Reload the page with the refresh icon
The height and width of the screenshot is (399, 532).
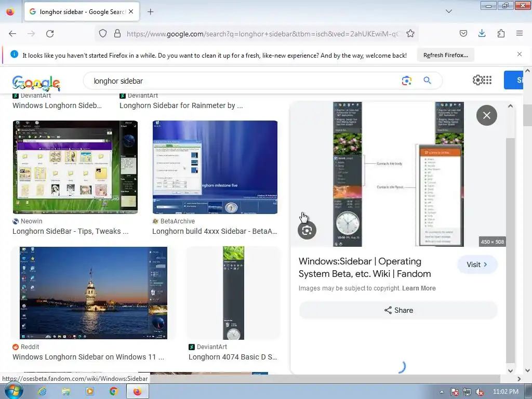tap(50, 34)
